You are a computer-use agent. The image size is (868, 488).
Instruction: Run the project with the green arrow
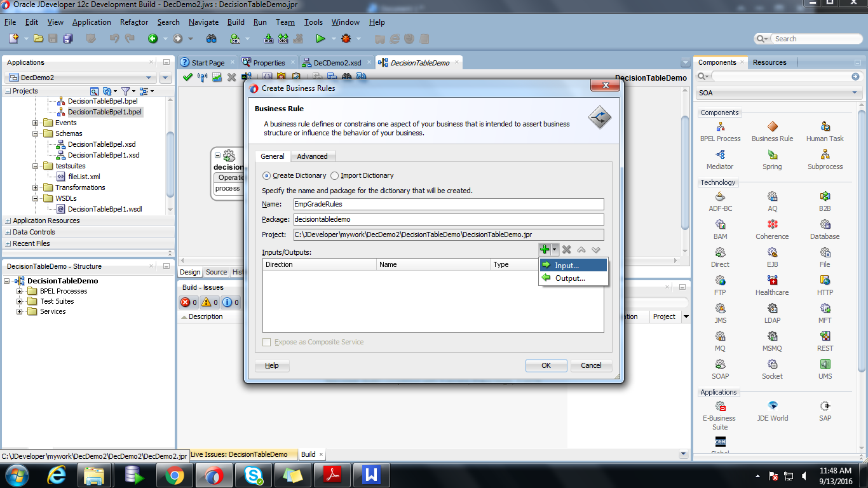tap(321, 38)
